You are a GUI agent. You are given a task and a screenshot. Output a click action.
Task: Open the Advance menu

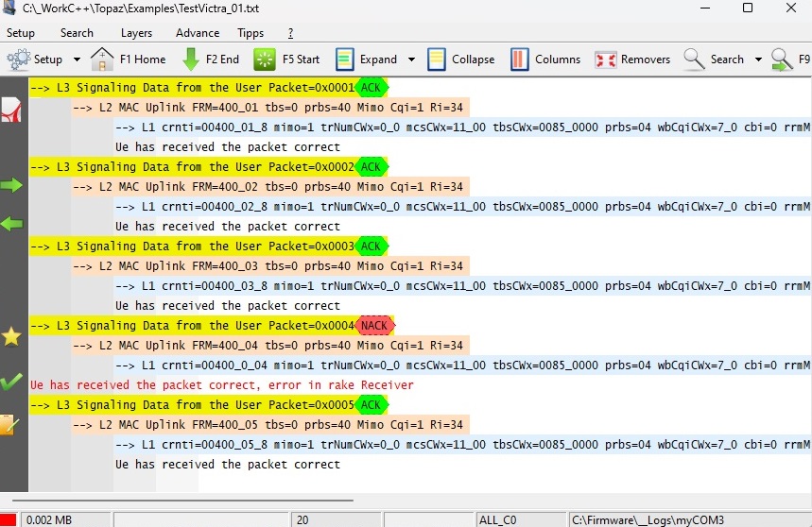pos(198,33)
